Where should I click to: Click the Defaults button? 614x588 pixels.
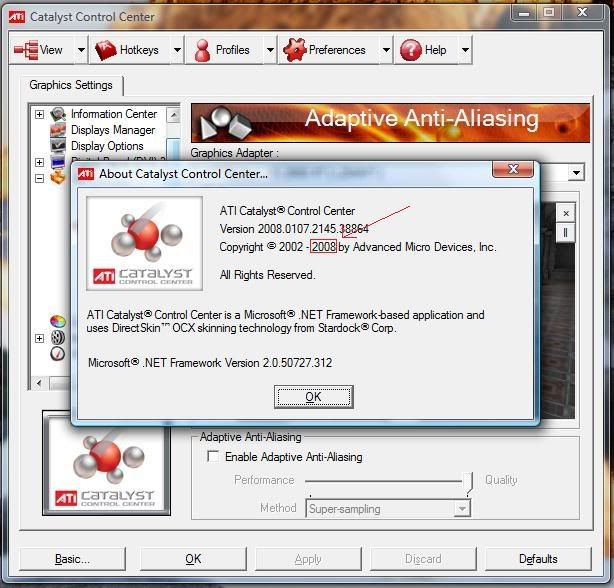pos(538,559)
